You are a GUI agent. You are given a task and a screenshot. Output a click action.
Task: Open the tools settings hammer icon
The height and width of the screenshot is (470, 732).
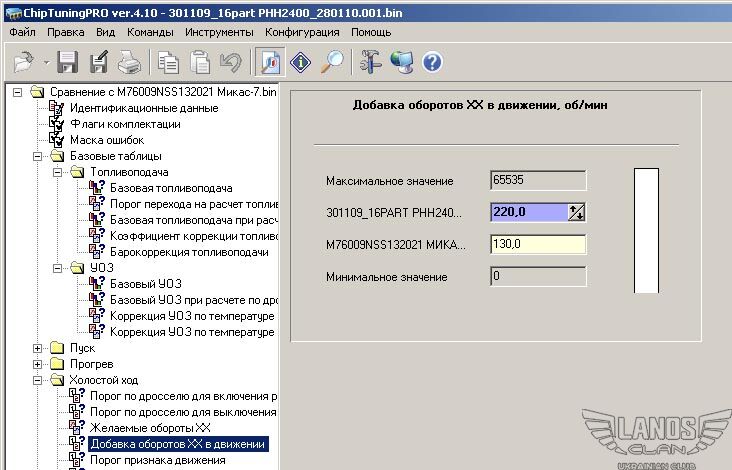coord(371,63)
